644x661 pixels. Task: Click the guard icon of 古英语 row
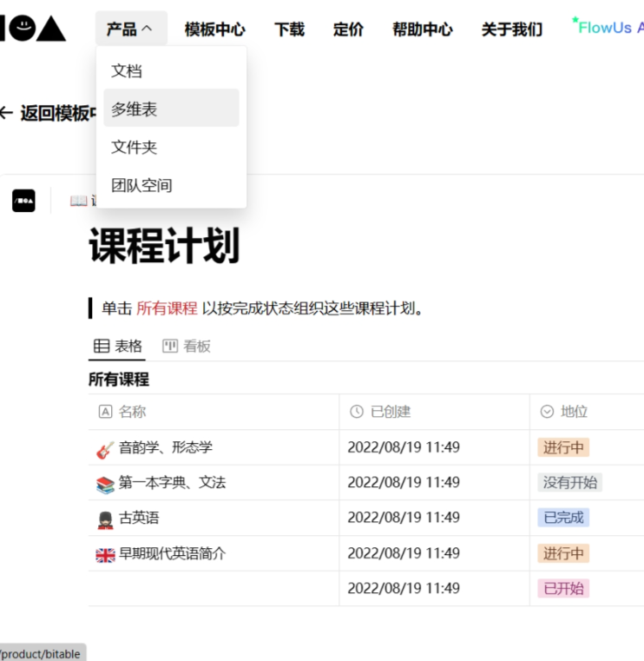pyautogui.click(x=105, y=520)
